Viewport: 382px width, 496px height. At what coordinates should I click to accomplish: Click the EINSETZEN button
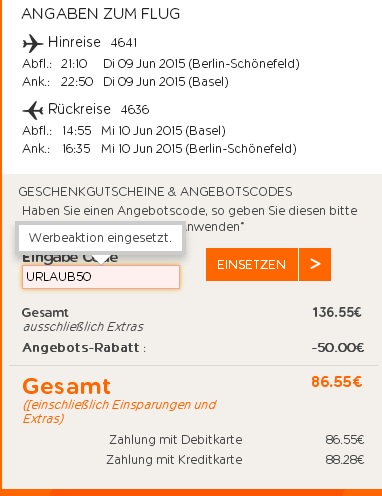252,264
